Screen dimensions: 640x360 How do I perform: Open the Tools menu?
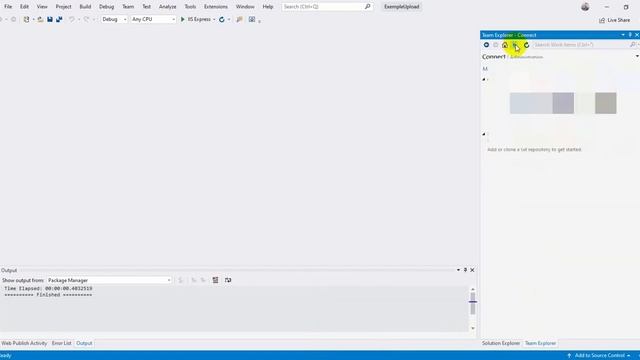tap(190, 7)
